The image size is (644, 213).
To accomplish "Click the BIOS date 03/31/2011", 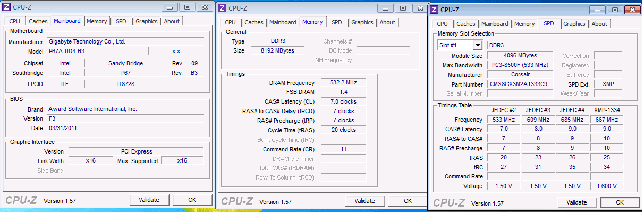I will pyautogui.click(x=125, y=128).
